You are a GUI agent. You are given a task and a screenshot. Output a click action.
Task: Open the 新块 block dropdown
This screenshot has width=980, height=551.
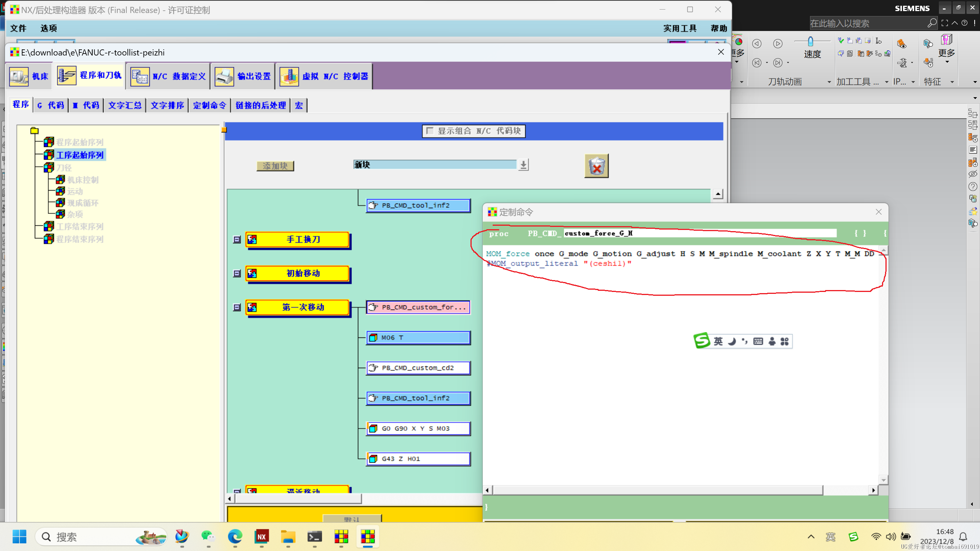click(523, 165)
